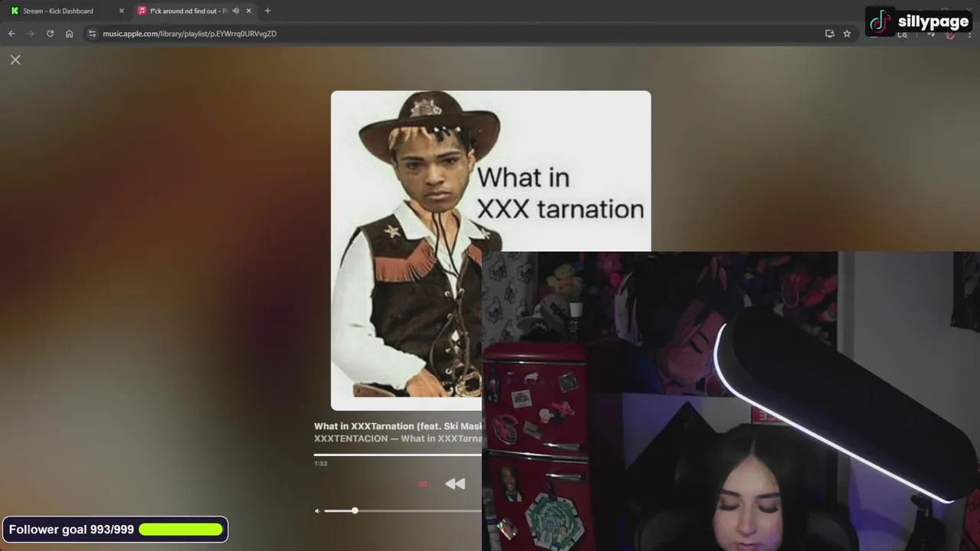Screen dimensions: 980x551
Task: Mute playback with the volume speaker icon
Action: pos(317,510)
